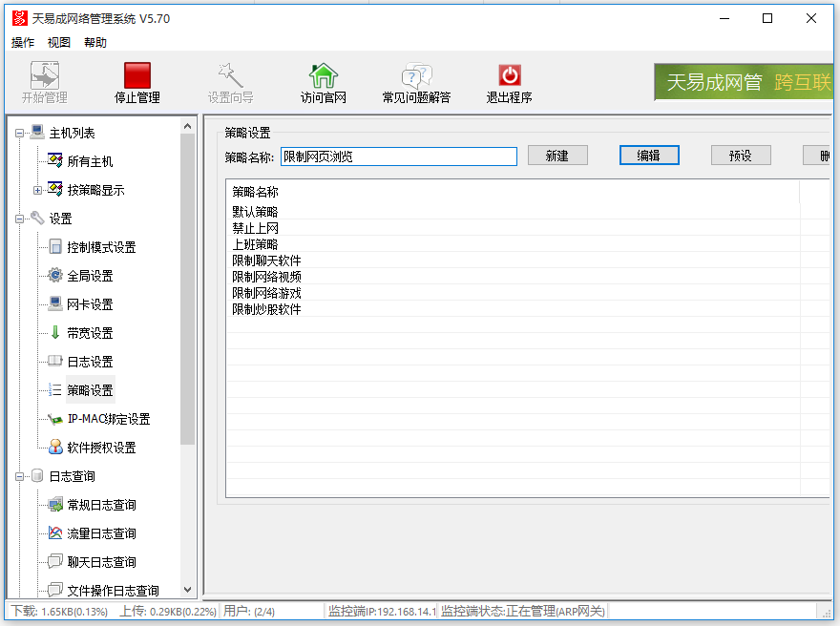
Task: Click the 控制模式设置 page icon
Action: pos(55,246)
